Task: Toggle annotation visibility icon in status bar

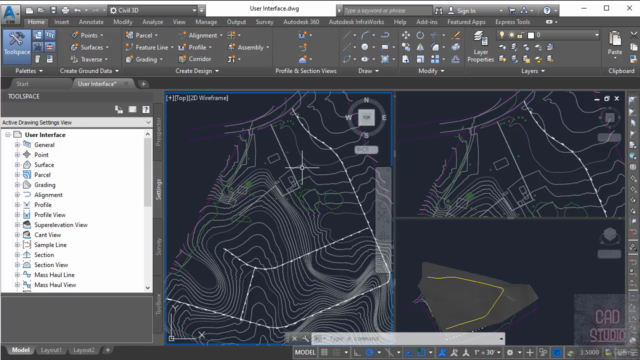Action: click(x=442, y=352)
